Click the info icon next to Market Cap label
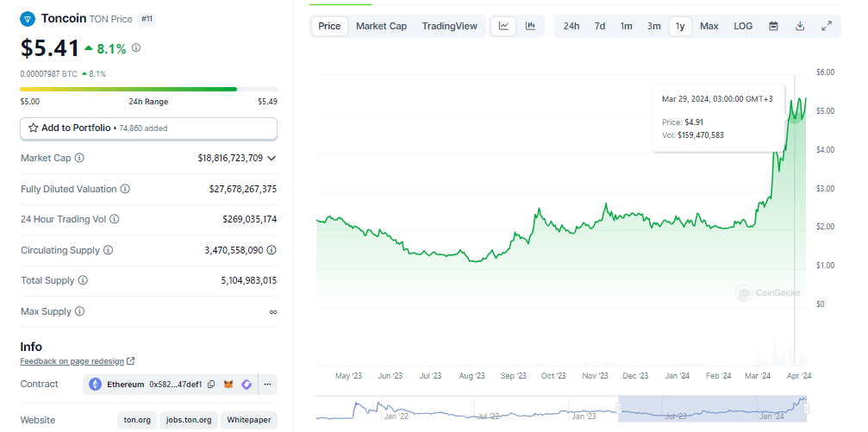 (x=79, y=158)
